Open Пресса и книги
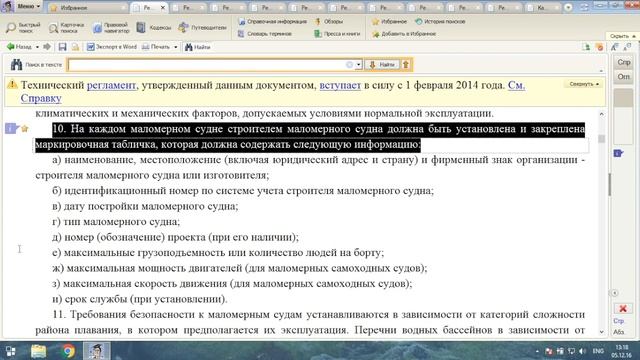The height and width of the screenshot is (360, 640). tap(337, 33)
